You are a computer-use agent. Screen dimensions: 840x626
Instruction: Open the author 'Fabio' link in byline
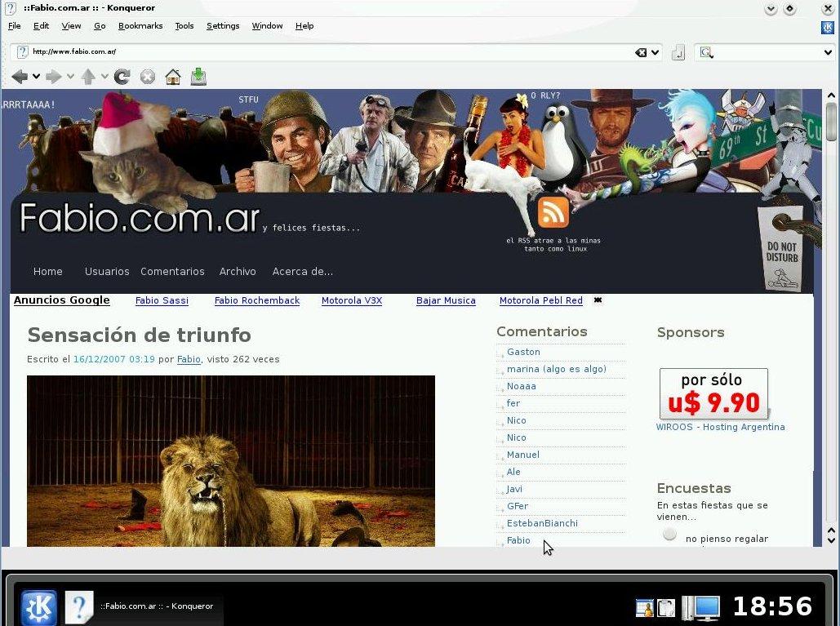point(189,359)
